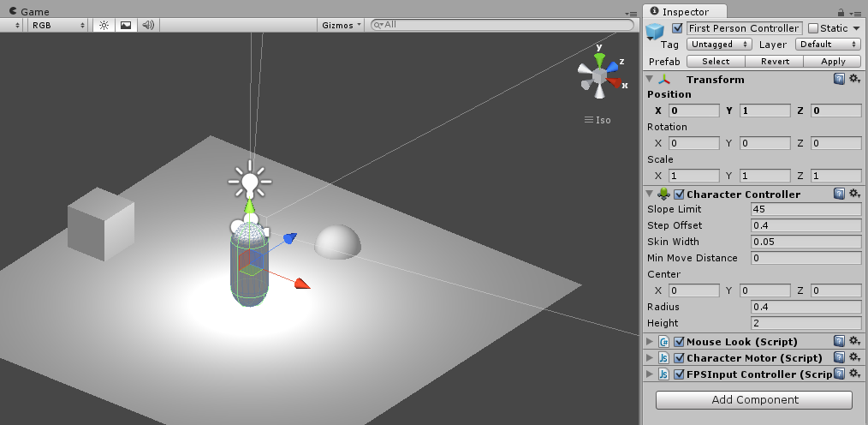Viewport: 868px width, 425px height.
Task: Open Transform component help book icon
Action: tap(840, 79)
